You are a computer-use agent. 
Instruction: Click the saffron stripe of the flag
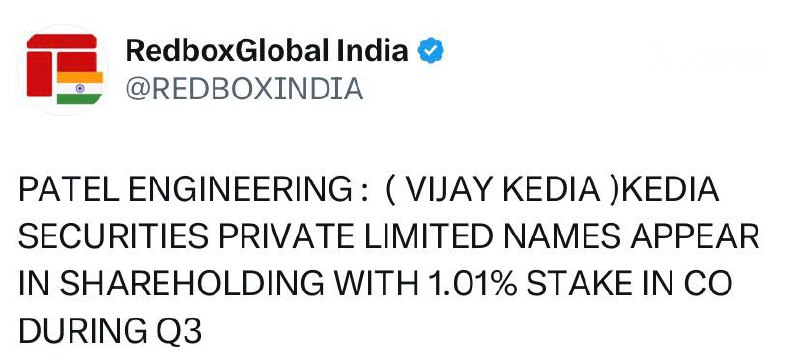pos(80,77)
